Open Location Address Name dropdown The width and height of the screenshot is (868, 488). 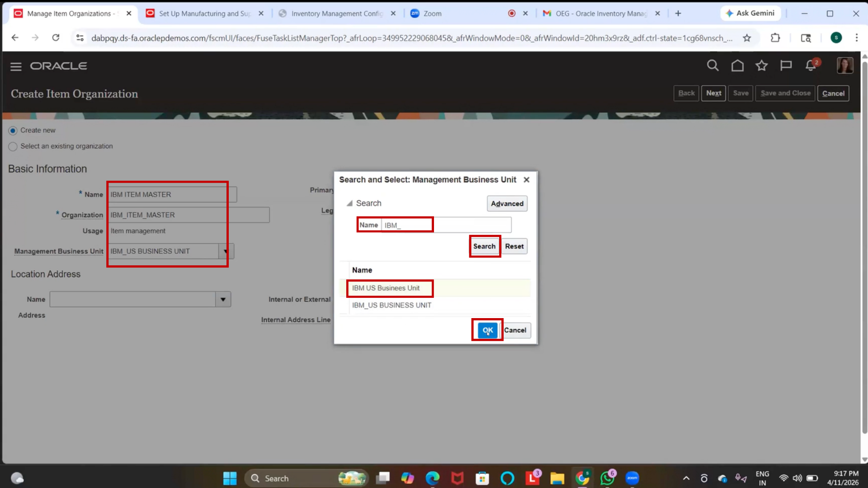223,300
